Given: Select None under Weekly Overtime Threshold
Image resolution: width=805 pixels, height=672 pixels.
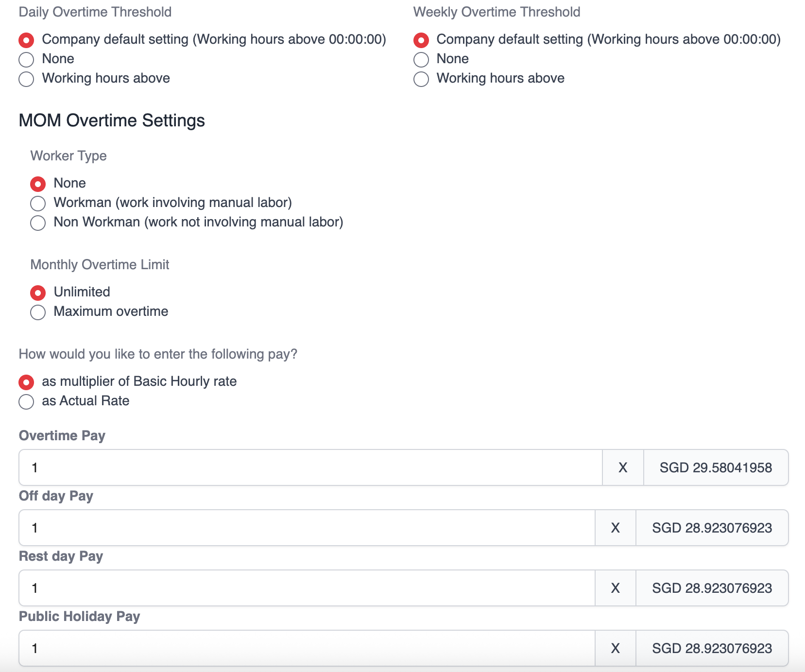Looking at the screenshot, I should coord(421,59).
